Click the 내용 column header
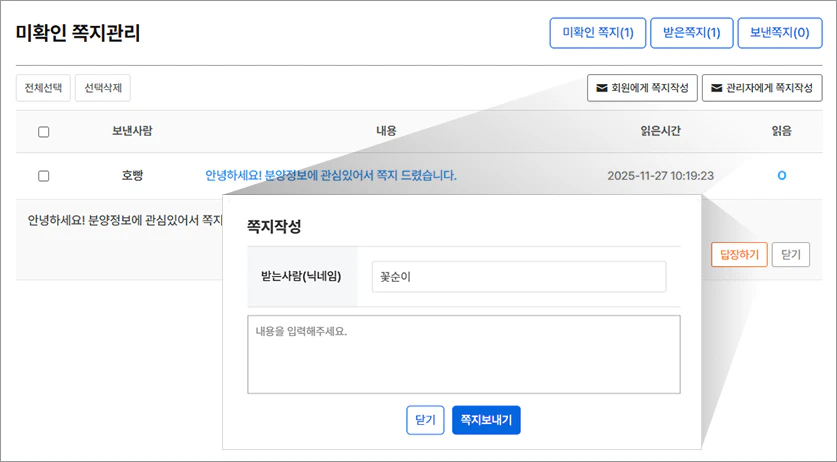Viewport: 837px width, 462px height. click(386, 131)
